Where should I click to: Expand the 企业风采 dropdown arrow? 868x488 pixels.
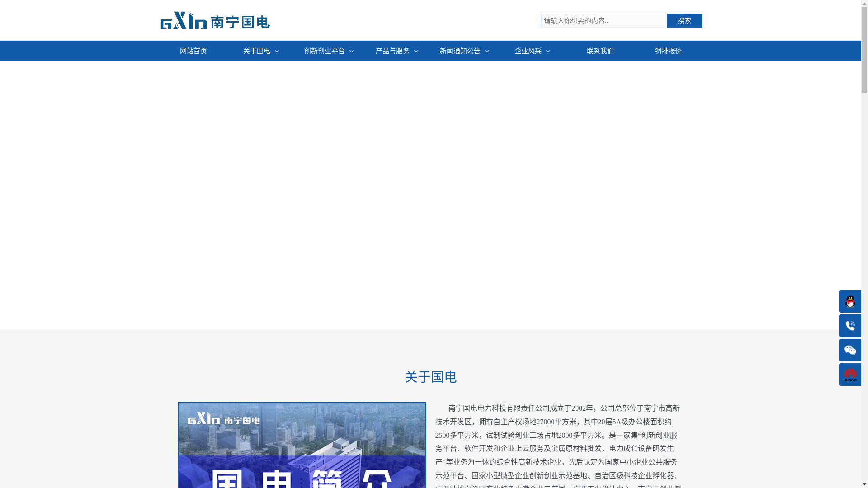click(548, 51)
